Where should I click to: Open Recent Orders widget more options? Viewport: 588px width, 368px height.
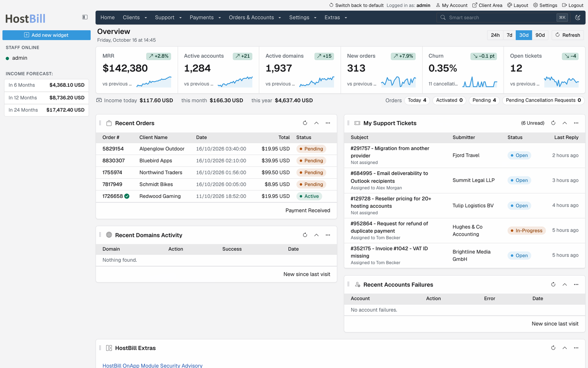328,123
